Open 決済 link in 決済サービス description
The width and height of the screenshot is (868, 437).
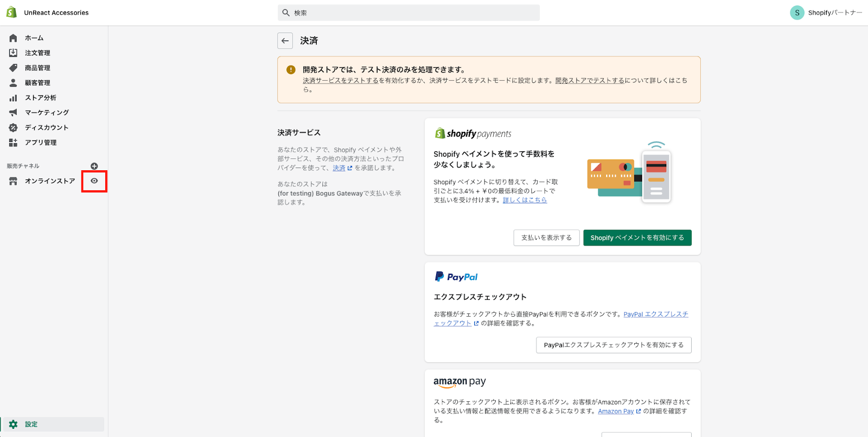(339, 168)
